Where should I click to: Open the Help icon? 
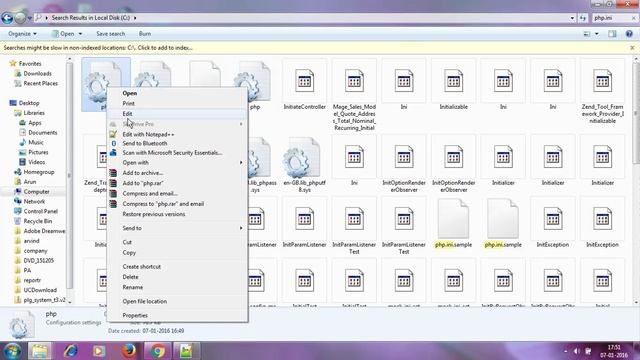pos(629,34)
